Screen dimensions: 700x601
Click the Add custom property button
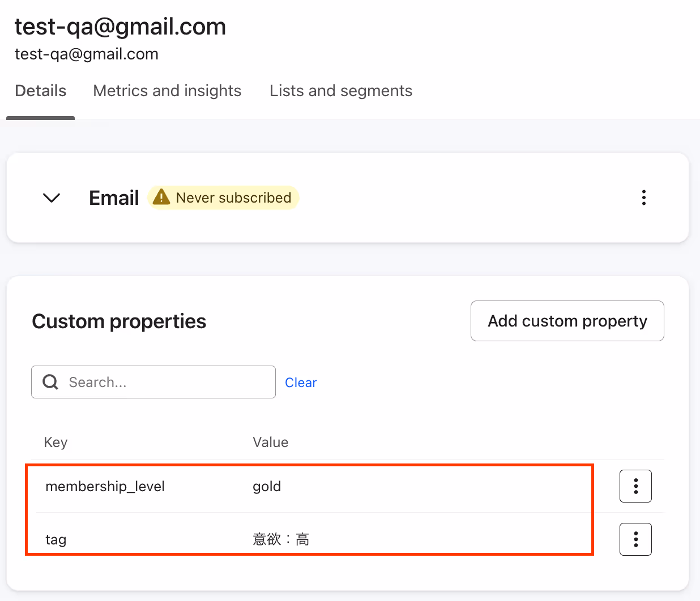point(567,321)
